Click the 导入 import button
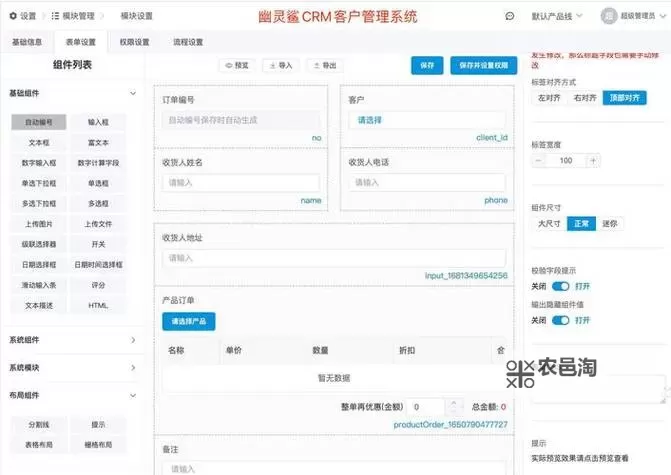671x475 pixels. point(281,65)
